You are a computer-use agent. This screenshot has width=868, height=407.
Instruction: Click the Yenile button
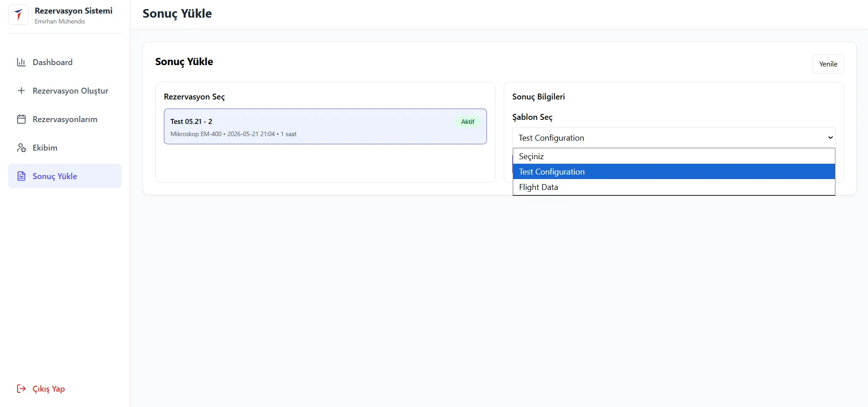(828, 64)
